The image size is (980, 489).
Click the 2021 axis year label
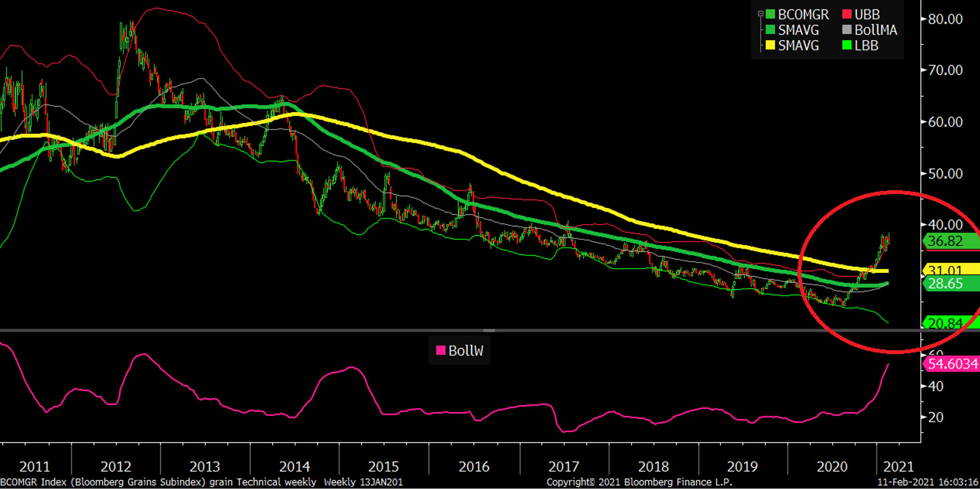(898, 467)
